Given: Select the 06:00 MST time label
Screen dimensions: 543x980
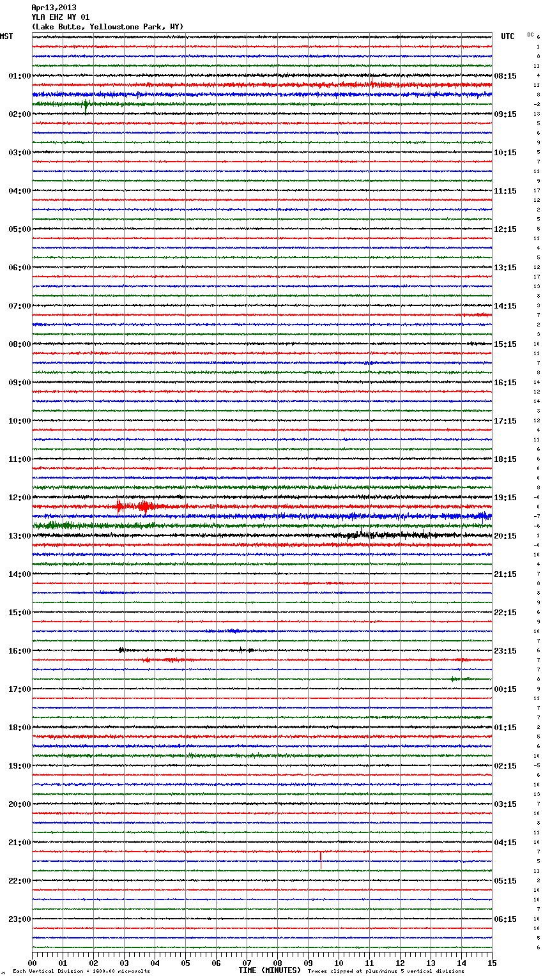Looking at the screenshot, I should [x=19, y=268].
